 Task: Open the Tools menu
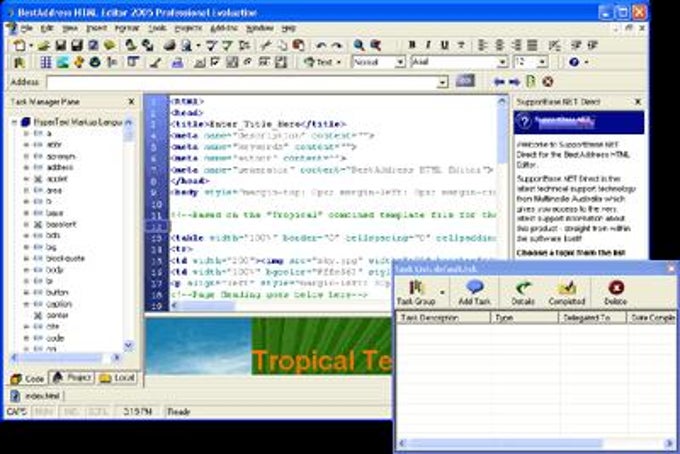click(157, 28)
